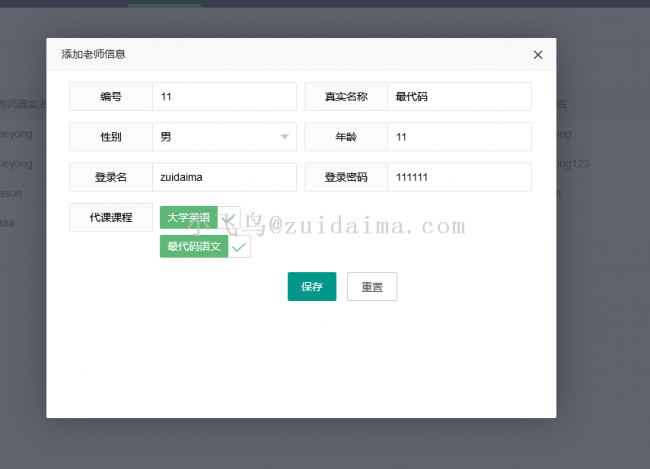Click the 编号 field label
The image size is (650, 469).
(x=111, y=97)
